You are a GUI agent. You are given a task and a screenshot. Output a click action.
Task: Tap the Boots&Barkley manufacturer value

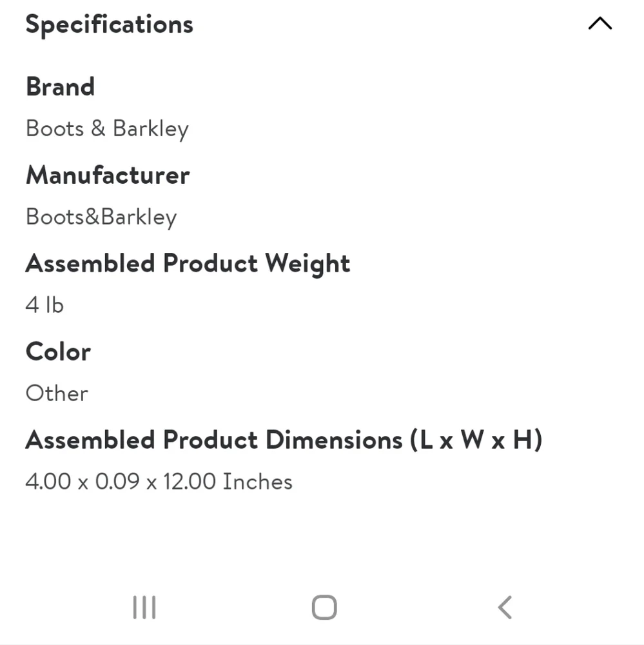101,217
